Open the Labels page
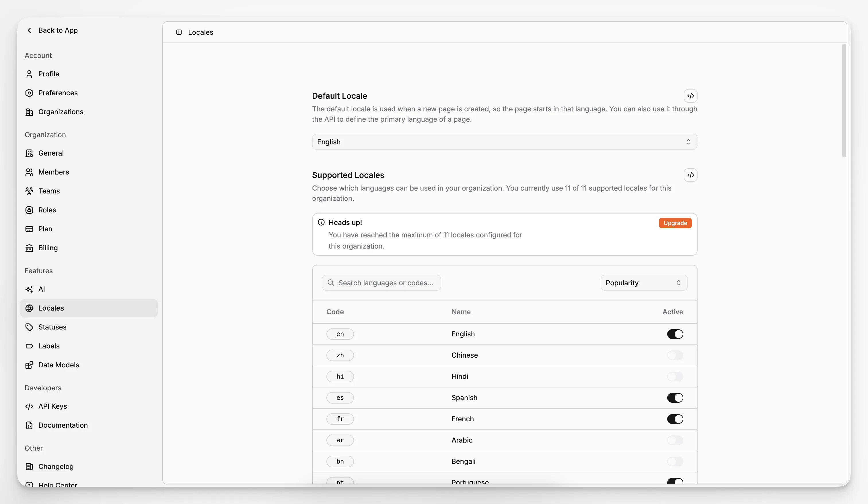868x504 pixels. click(x=89, y=346)
